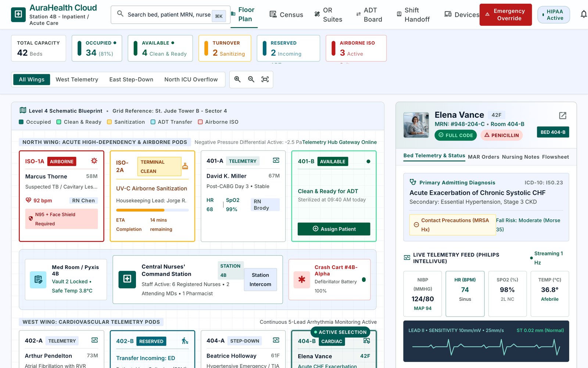Click the Crash Cart asterisk icon
Viewport: 588px width, 368px height.
302,279
